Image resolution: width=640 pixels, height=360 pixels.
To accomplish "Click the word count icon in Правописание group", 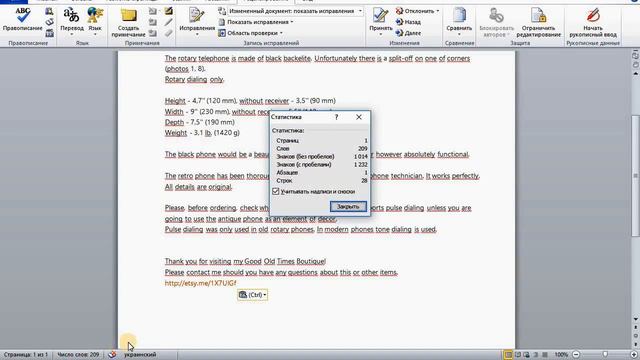I will (x=49, y=33).
